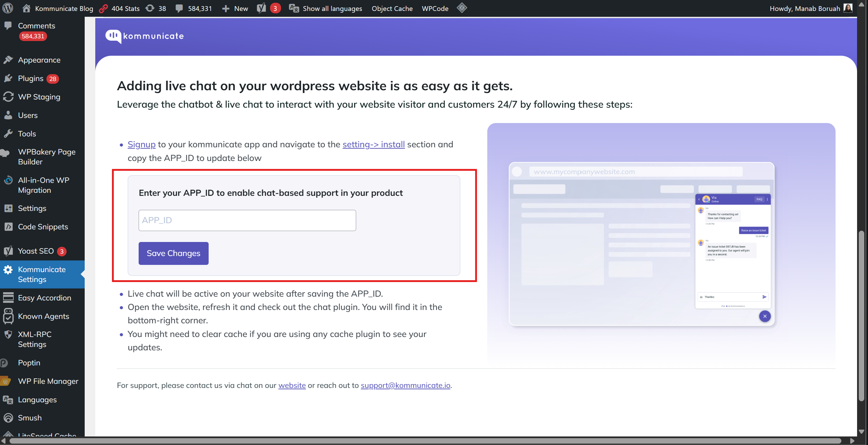Click the Tools wrench icon
Viewport: 868px width, 445px height.
click(x=8, y=134)
